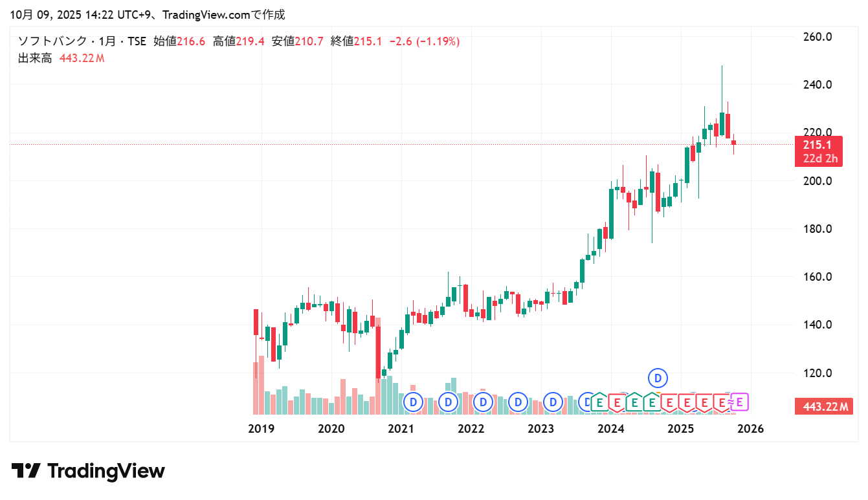Click the first red earnings marker

(x=617, y=402)
